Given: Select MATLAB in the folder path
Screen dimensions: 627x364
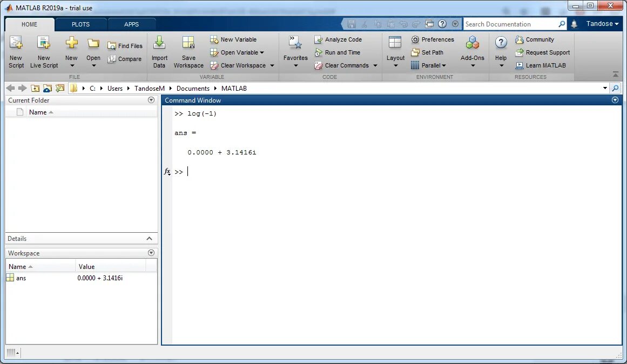Looking at the screenshot, I should 234,89.
